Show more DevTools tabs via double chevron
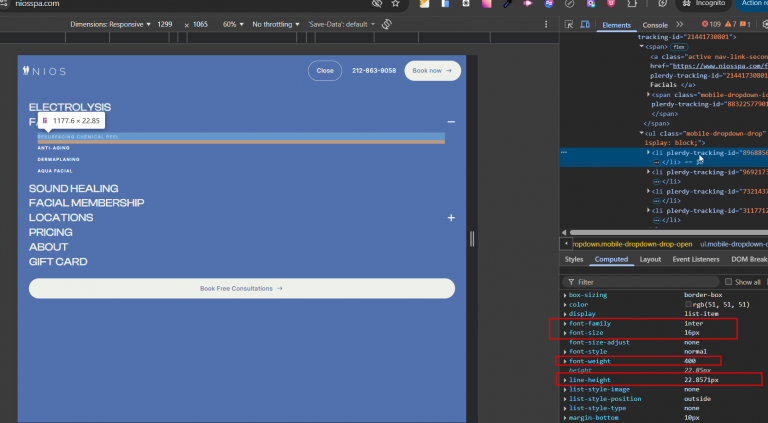768x423 pixels. [x=679, y=24]
